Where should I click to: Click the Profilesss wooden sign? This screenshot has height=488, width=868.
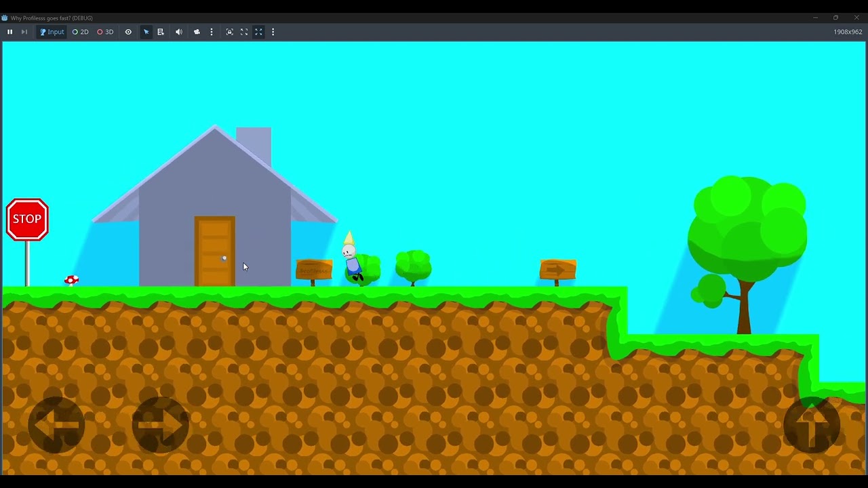coord(314,270)
